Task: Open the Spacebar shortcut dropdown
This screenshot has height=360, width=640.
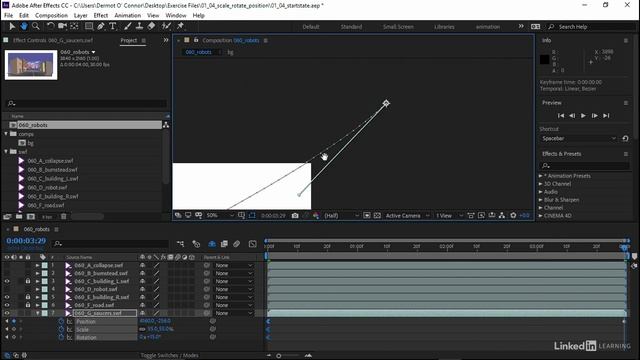Action: click(x=578, y=138)
